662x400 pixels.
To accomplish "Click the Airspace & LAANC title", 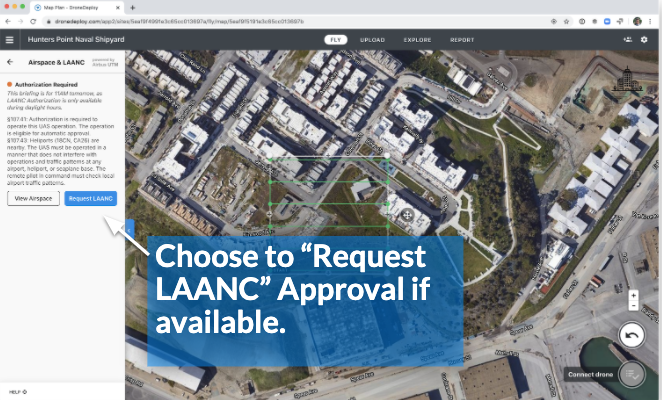I will (x=56, y=62).
